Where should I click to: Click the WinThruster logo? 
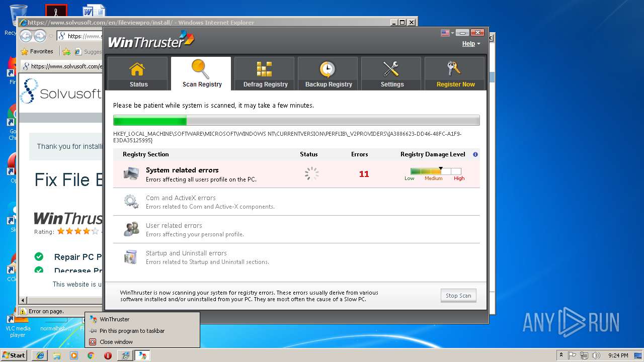click(x=151, y=40)
